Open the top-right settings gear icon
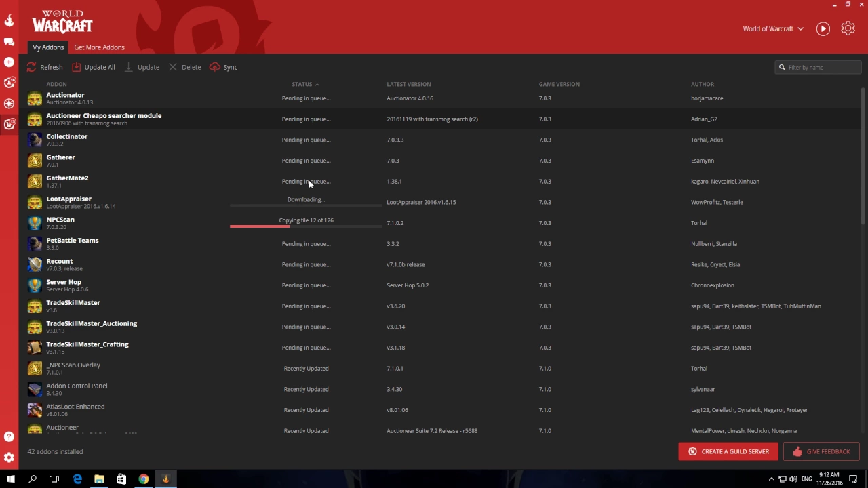 [848, 28]
